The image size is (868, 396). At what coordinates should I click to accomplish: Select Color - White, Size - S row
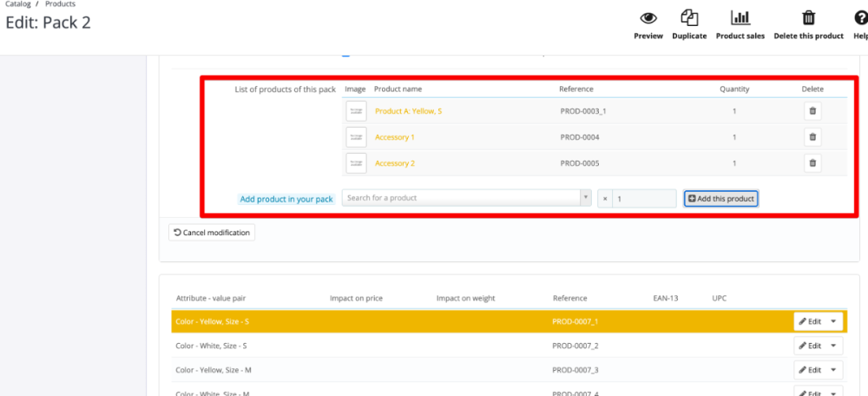coord(507,346)
